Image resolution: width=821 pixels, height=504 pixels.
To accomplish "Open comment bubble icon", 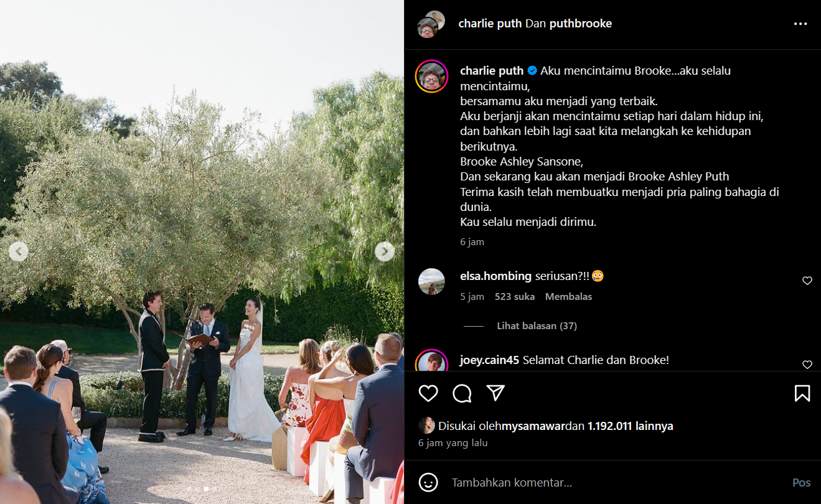I will pyautogui.click(x=462, y=393).
